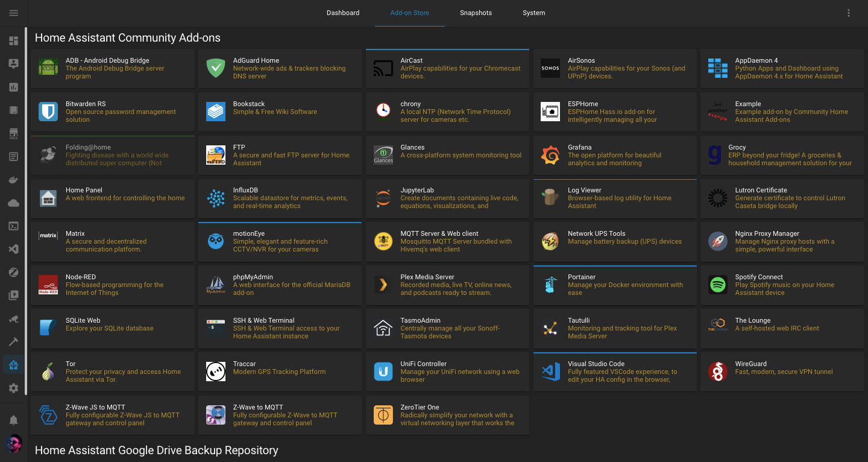Screen dimensions: 868x462
Task: Open the System tab
Action: coord(533,13)
